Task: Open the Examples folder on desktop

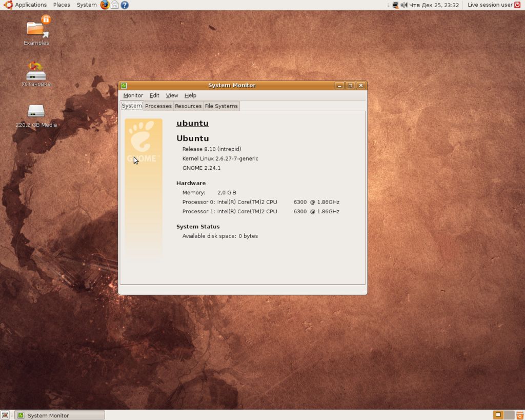Action: pyautogui.click(x=36, y=30)
